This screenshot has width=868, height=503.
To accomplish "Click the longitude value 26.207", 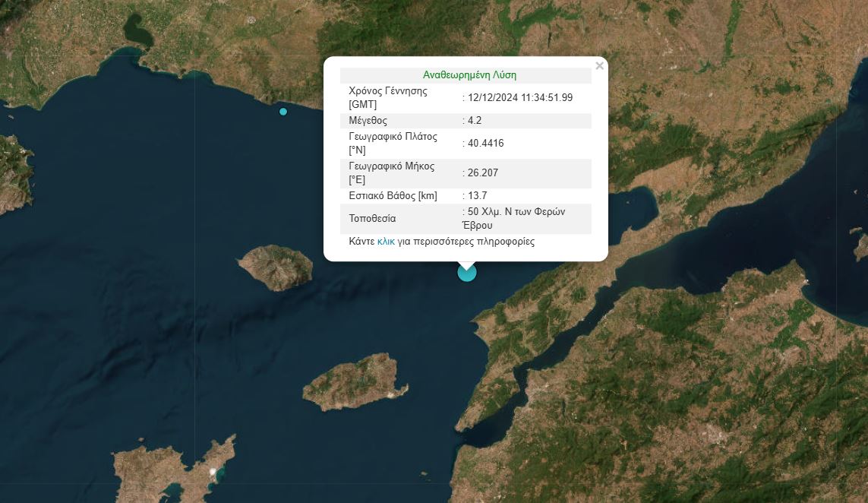I will [x=483, y=173].
